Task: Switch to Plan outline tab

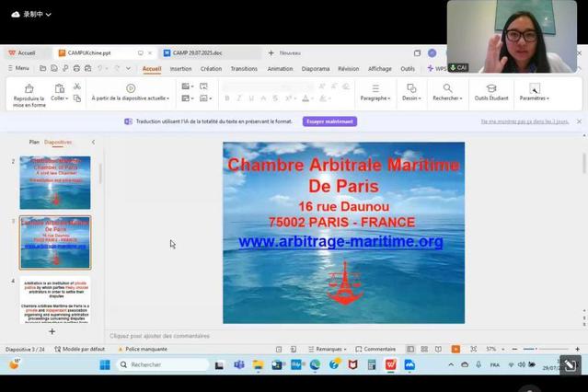Action: [x=34, y=143]
